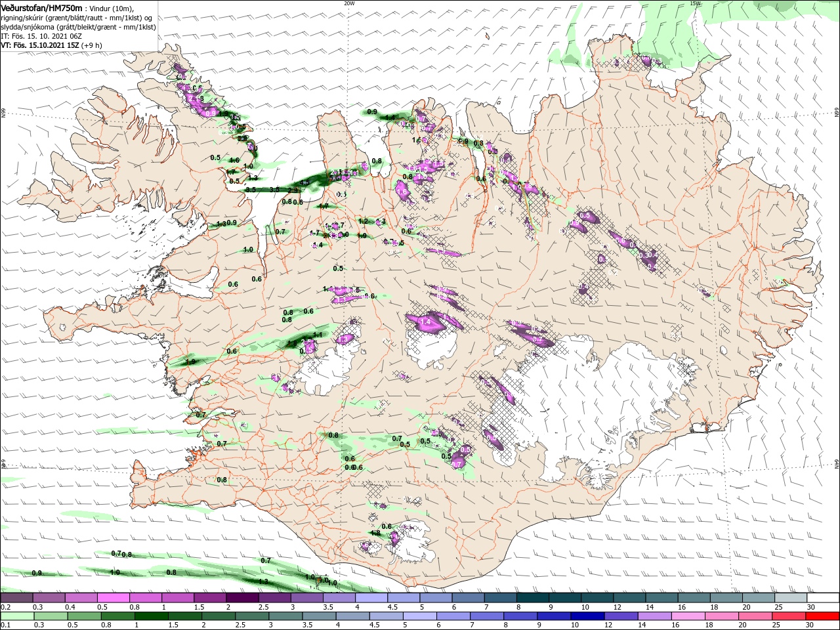The height and width of the screenshot is (630, 840).
Task: Click the '20W' longitude label at top
Action: 349,3
